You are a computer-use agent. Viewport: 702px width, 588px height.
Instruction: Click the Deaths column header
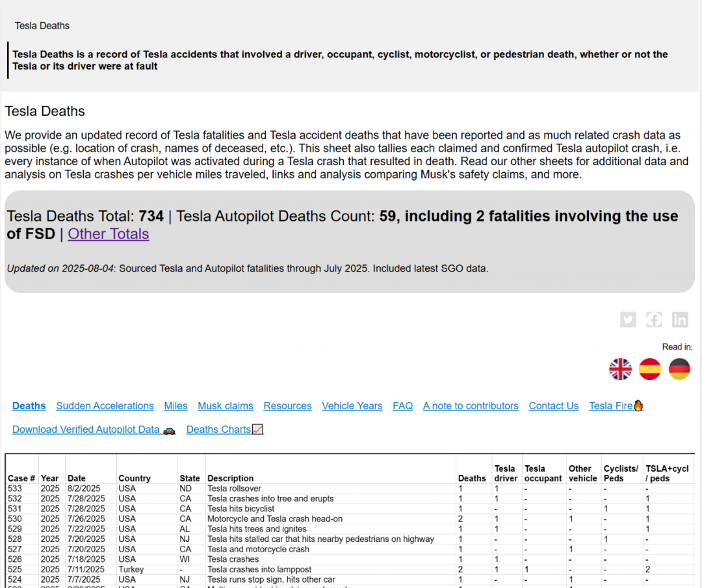[472, 478]
